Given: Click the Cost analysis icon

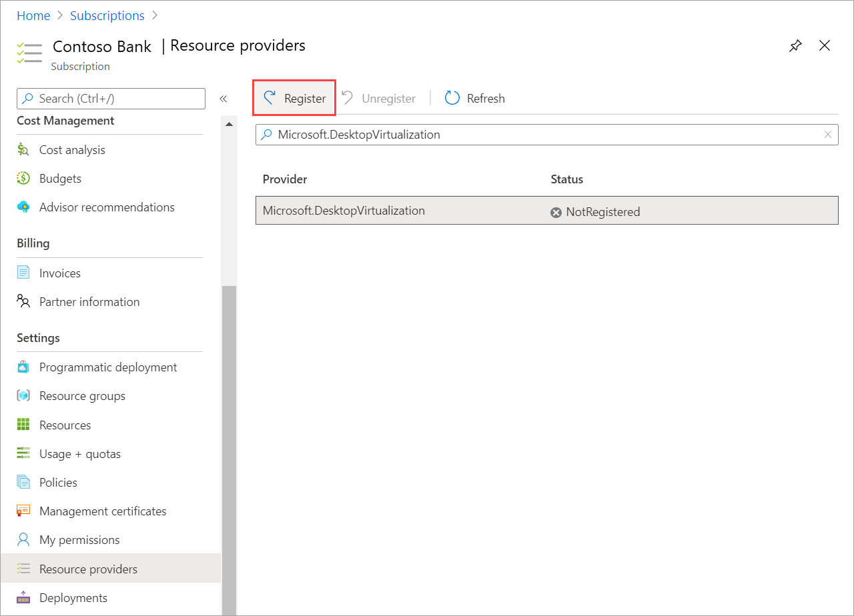Looking at the screenshot, I should coord(23,150).
